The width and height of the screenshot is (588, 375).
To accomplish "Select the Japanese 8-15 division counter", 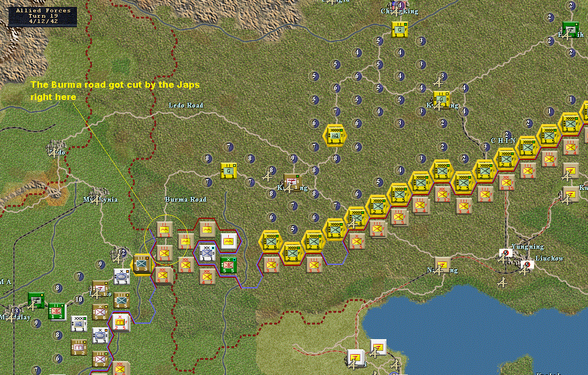I will (506, 183).
